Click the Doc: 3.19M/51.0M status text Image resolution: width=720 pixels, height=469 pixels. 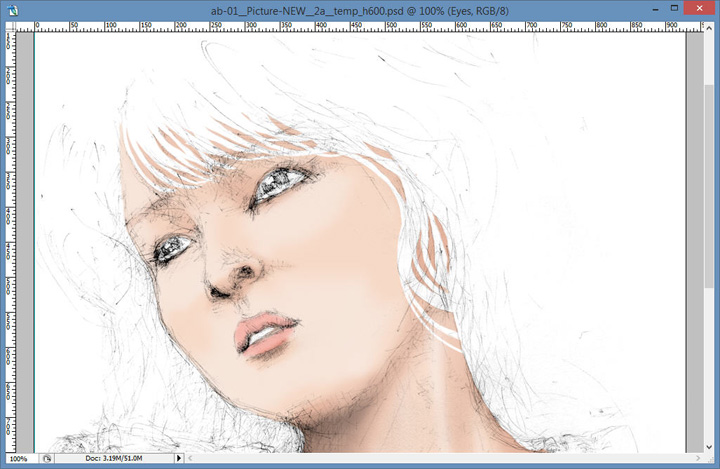[x=113, y=458]
